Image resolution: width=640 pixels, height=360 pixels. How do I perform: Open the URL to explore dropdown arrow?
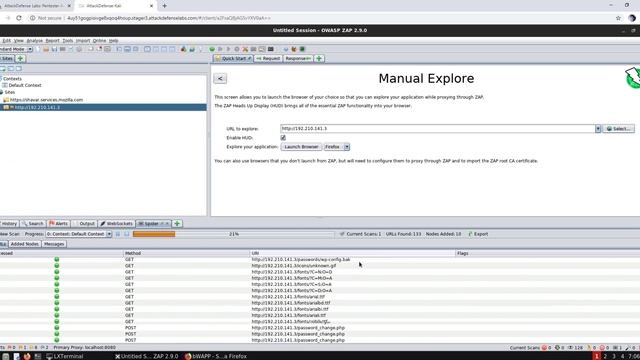[x=598, y=129]
